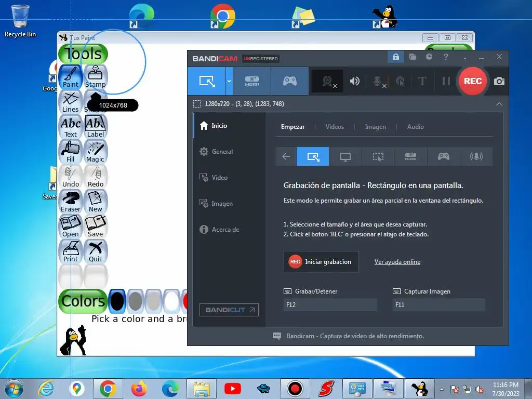Open the Inicio section
532x399 pixels.
(229, 126)
